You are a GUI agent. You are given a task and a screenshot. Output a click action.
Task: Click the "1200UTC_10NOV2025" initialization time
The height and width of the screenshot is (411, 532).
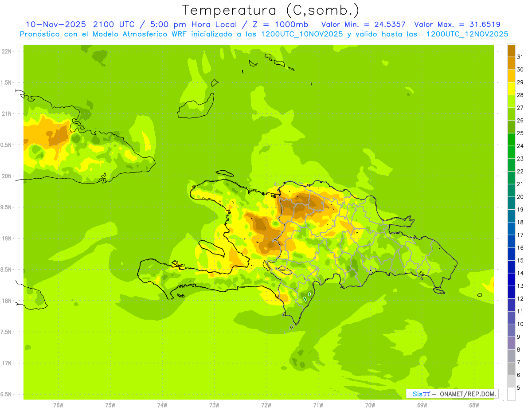[x=301, y=34]
